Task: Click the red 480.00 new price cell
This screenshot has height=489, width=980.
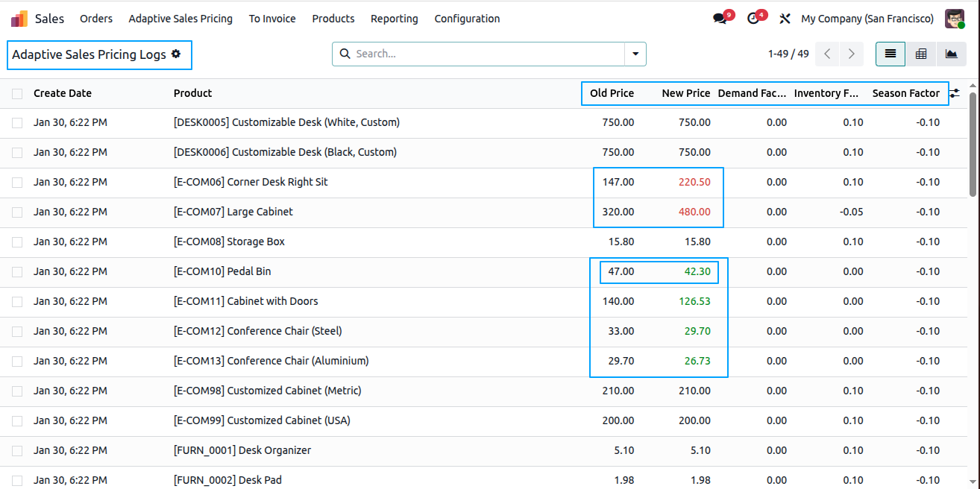Action: click(x=694, y=212)
